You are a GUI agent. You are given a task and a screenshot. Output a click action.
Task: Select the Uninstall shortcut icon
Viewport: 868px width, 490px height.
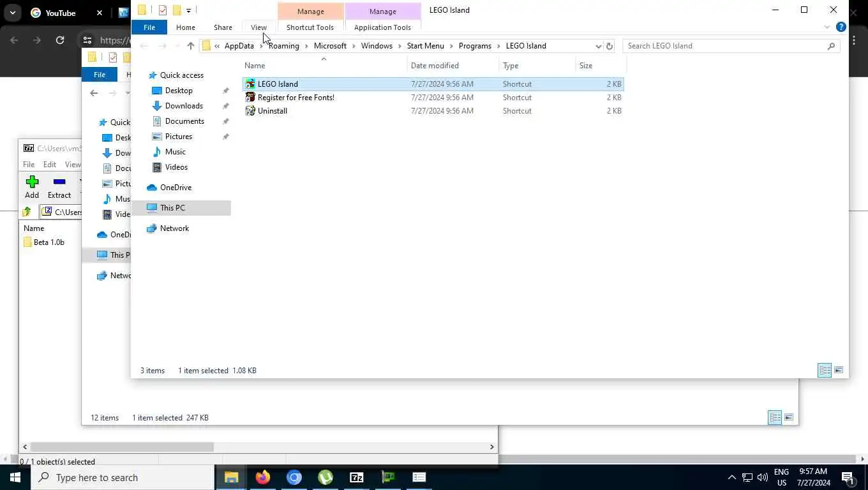click(250, 111)
